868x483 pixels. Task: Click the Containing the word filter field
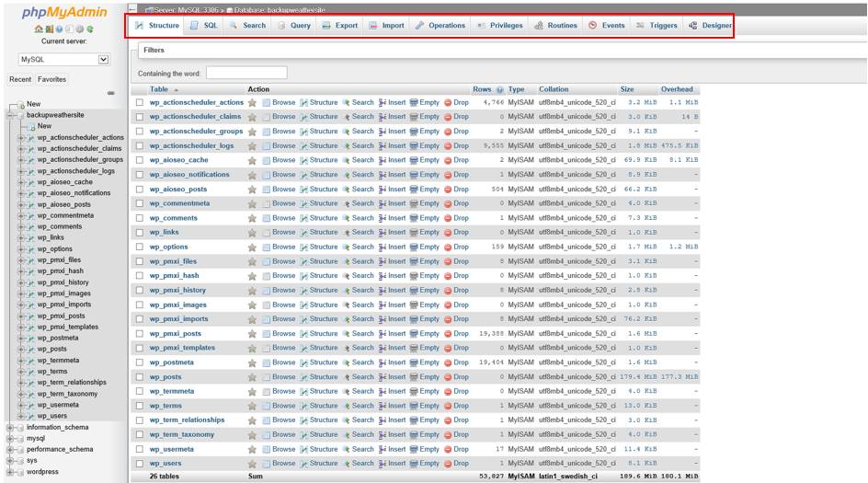click(246, 73)
